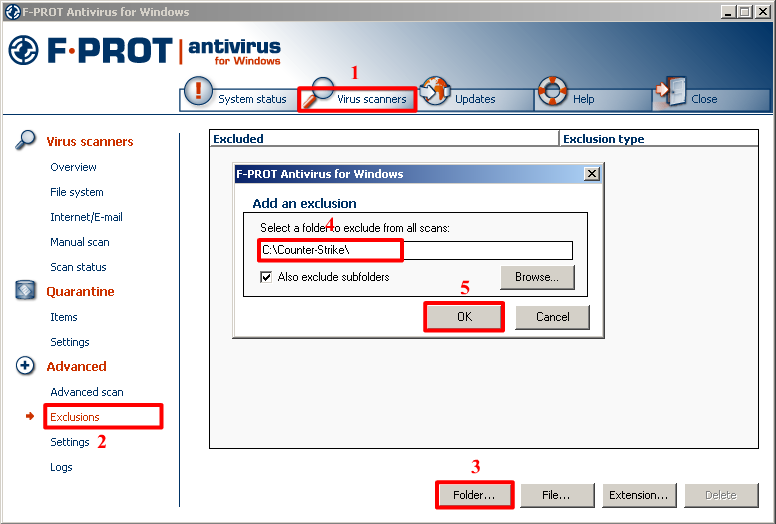776x524 pixels.
Task: Open Manual scan in the sidebar
Action: click(x=80, y=242)
